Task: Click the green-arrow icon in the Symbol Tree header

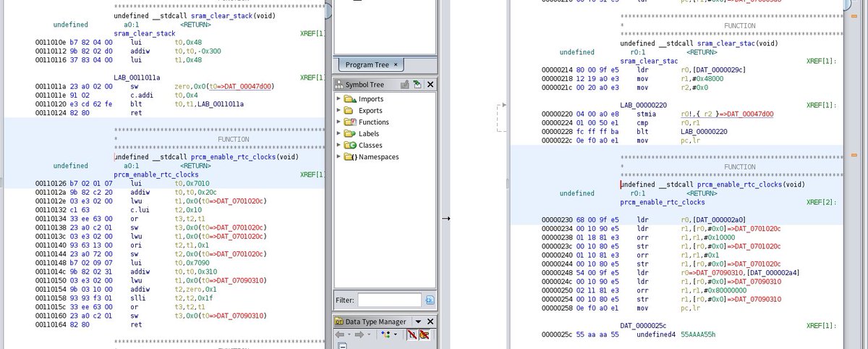Action: click(418, 85)
